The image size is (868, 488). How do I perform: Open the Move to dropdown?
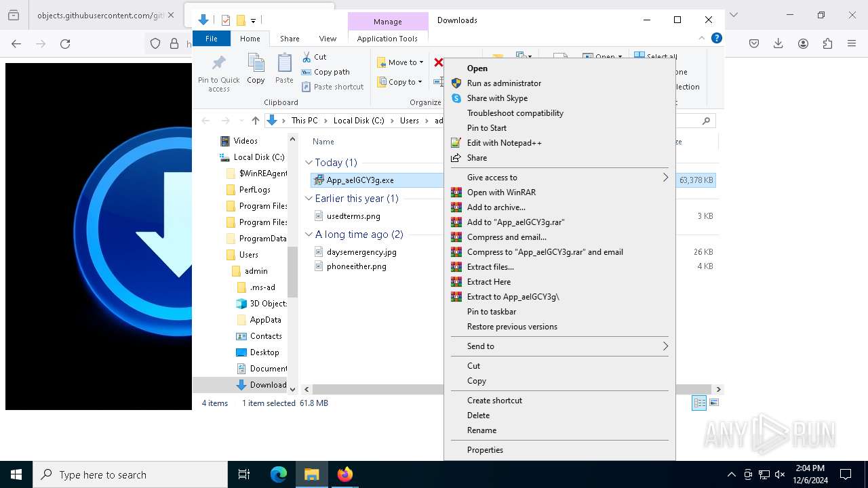(x=400, y=62)
